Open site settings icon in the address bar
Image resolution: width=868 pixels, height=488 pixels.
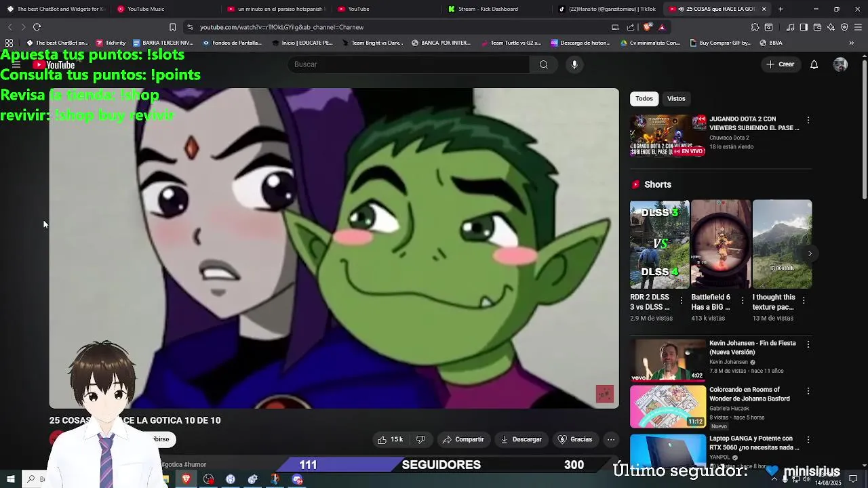[191, 27]
